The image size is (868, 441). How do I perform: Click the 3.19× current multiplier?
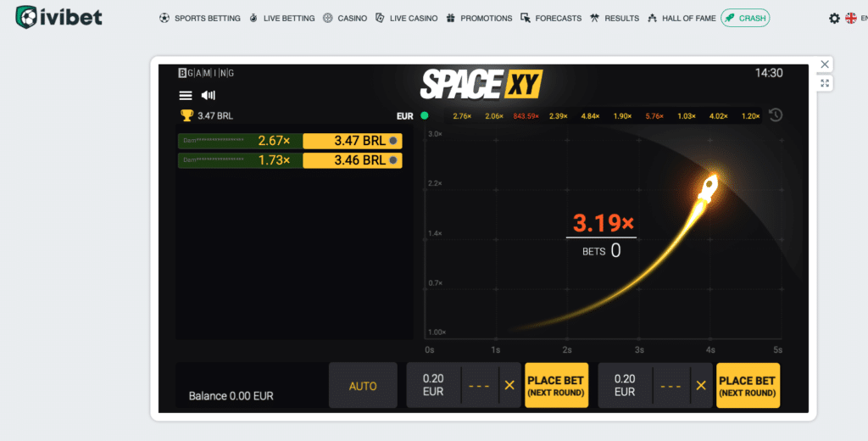(x=603, y=223)
